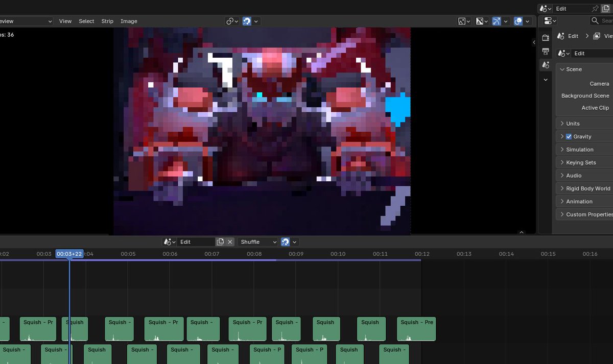Image resolution: width=613 pixels, height=364 pixels.
Task: Expand the Units panel
Action: coord(584,124)
